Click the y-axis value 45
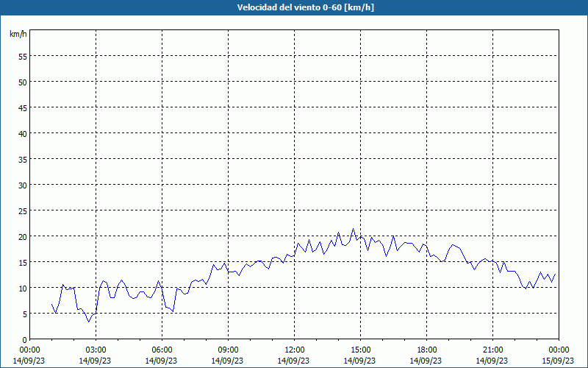 click(x=23, y=108)
